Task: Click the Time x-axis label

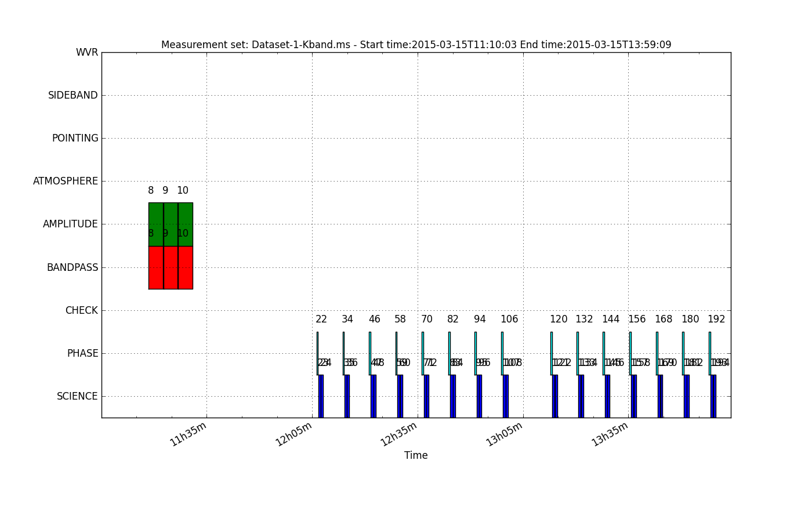Action: tap(416, 456)
